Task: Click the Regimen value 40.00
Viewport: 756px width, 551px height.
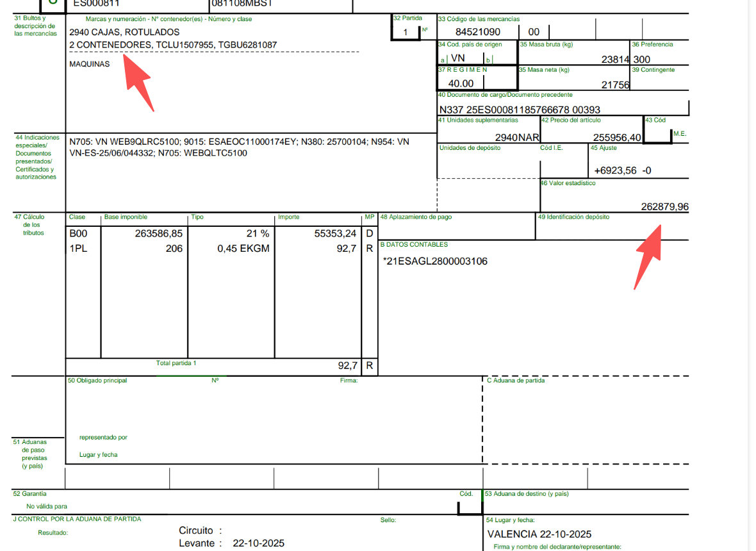Action: tap(461, 83)
